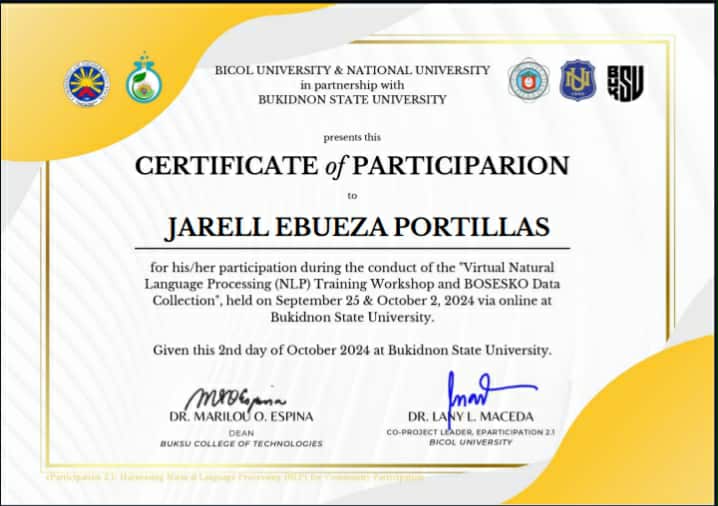Click the 'BUKIDNON STATE UNIVERSITY' header text
Screen dimensions: 718x506
352,99
